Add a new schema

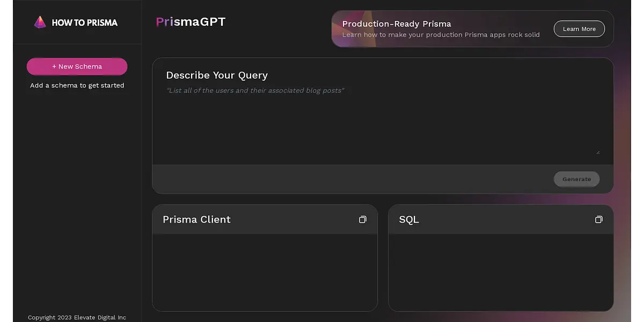pos(77,67)
